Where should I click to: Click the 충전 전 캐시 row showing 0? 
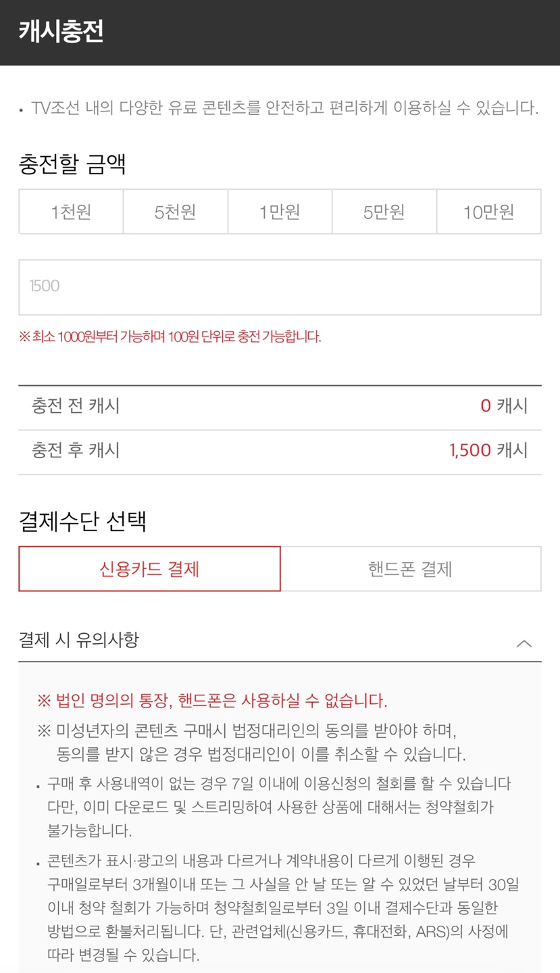point(280,405)
